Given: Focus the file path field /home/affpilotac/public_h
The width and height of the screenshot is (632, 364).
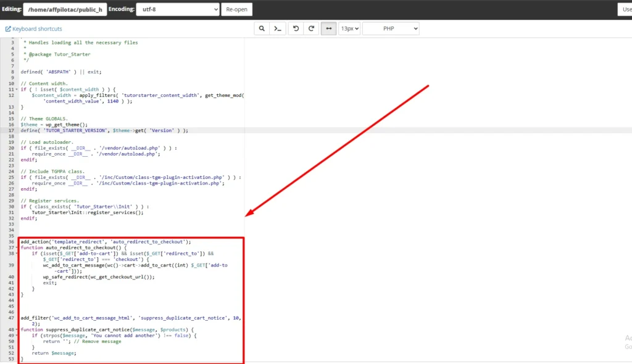Looking at the screenshot, I should pos(65,9).
